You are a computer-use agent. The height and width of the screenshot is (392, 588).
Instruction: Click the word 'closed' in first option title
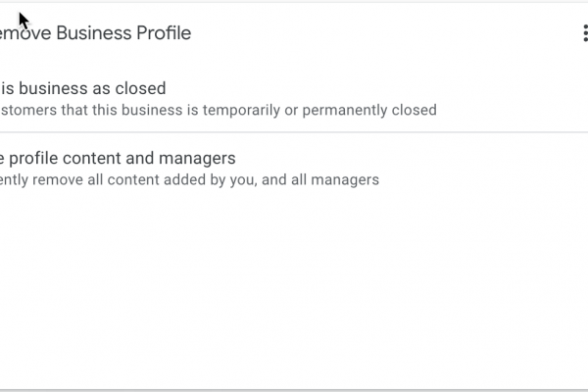pos(141,88)
